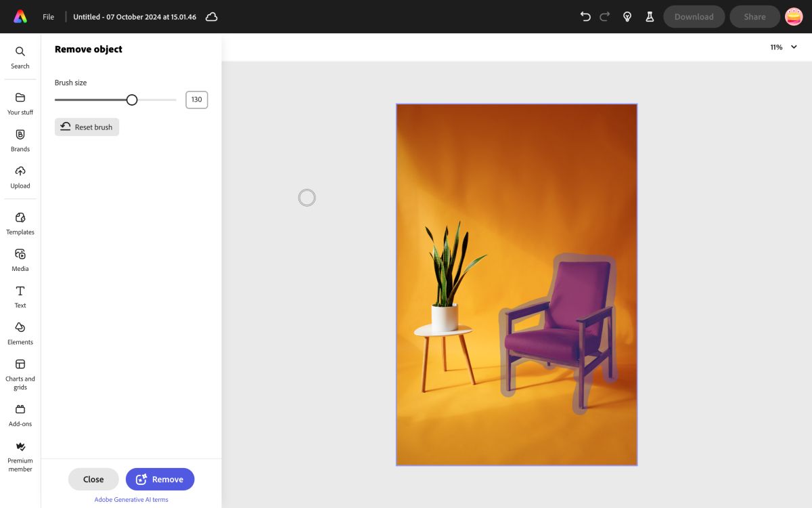Open Adobe Generative AI terms
This screenshot has height=508, width=812.
pyautogui.click(x=131, y=499)
